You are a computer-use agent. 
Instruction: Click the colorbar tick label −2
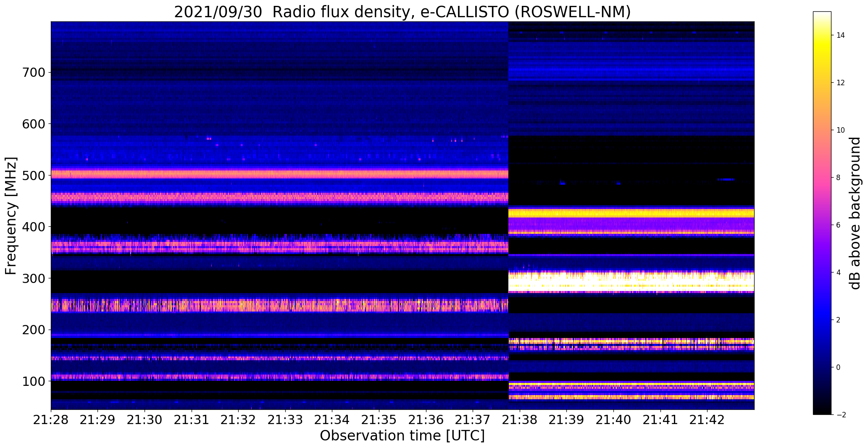(840, 415)
